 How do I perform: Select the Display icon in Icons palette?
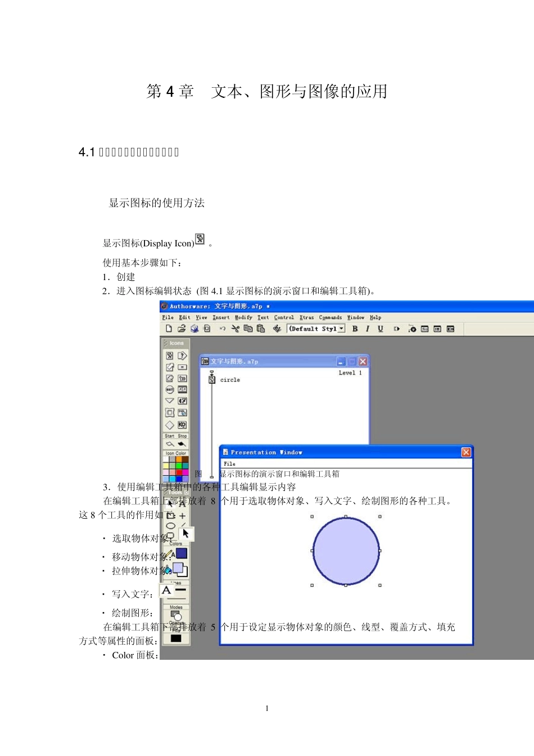(170, 355)
